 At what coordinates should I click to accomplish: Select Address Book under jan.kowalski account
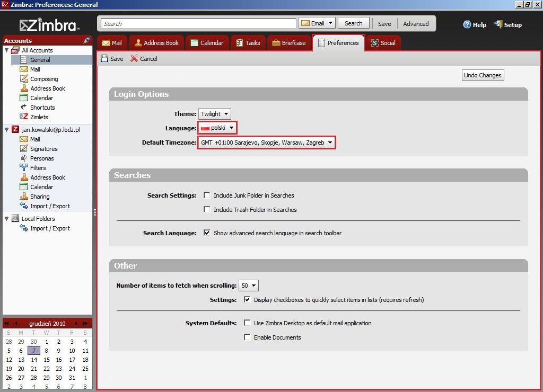click(x=47, y=177)
